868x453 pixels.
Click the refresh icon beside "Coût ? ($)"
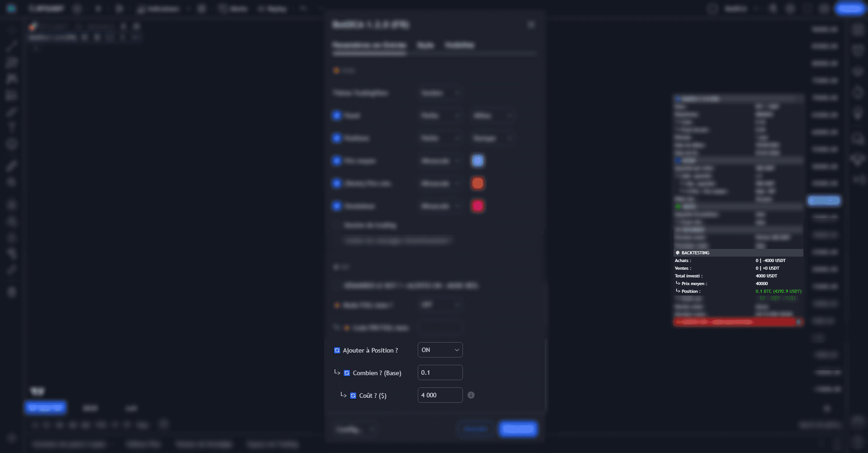[353, 396]
